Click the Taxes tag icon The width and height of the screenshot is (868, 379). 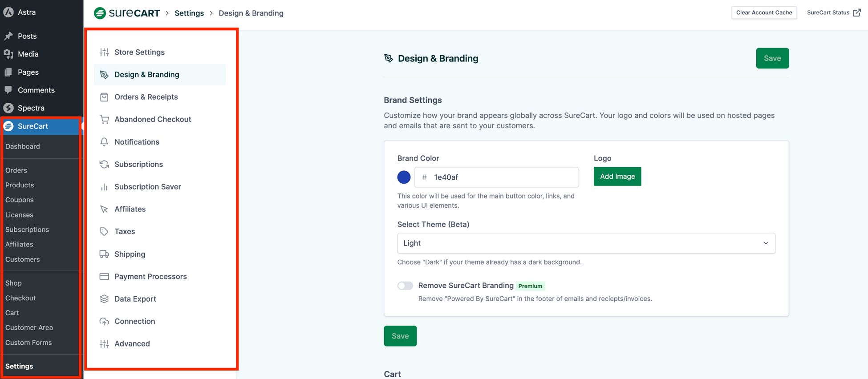click(104, 231)
